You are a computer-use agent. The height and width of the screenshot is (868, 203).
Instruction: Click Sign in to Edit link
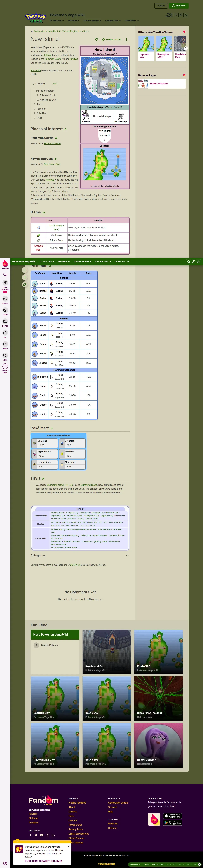pos(111,39)
